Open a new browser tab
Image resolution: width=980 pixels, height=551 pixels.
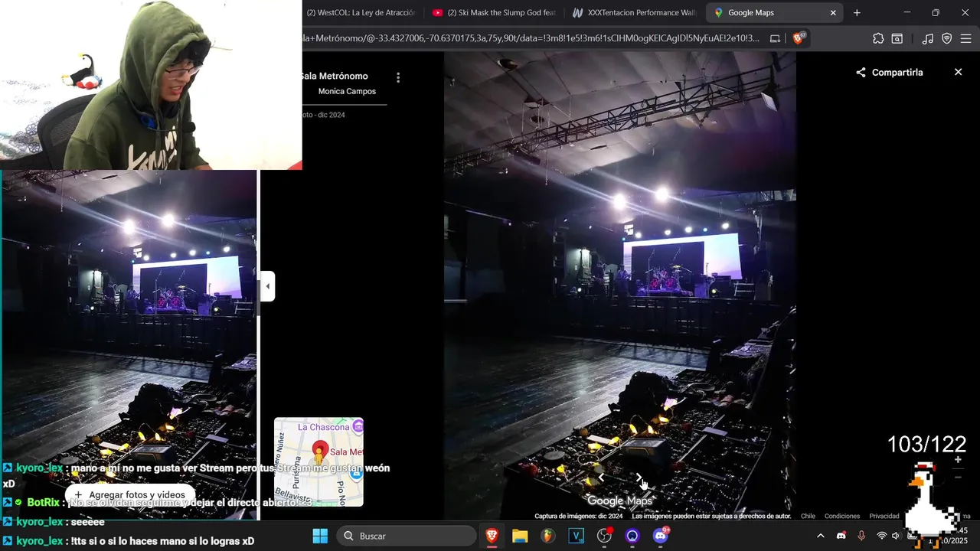pos(857,12)
